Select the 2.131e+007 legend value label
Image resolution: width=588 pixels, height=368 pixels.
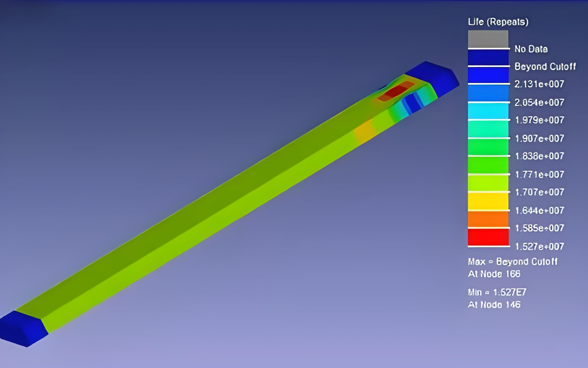pyautogui.click(x=539, y=84)
